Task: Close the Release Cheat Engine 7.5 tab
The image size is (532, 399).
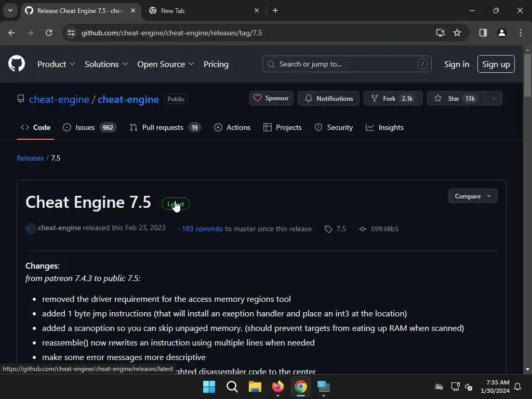Action: click(133, 10)
